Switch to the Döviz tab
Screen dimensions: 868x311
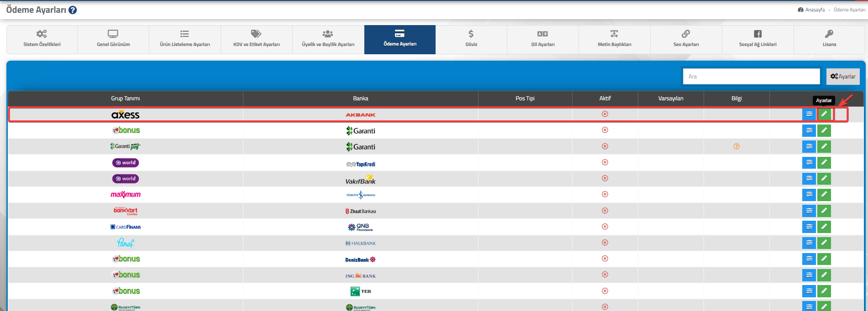471,39
